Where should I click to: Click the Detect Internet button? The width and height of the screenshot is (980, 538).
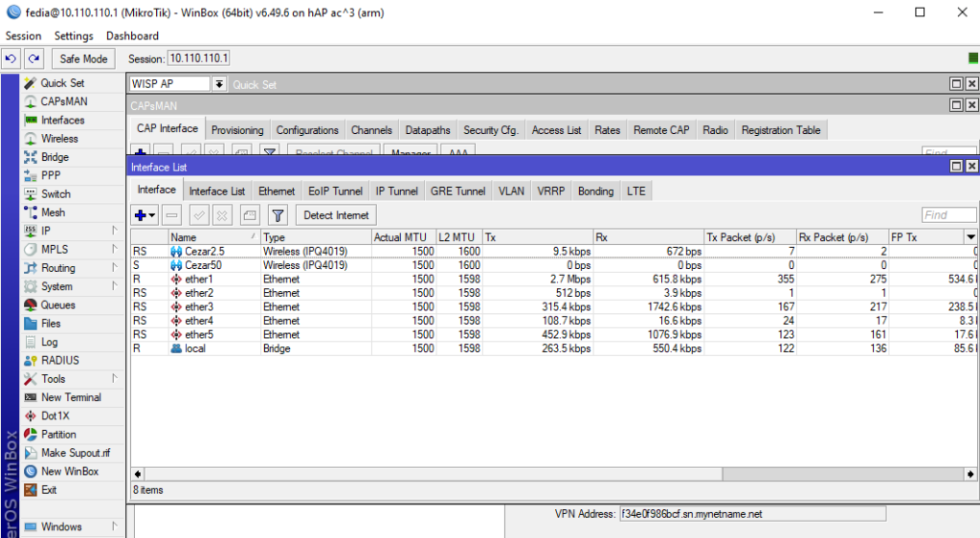[x=336, y=215]
